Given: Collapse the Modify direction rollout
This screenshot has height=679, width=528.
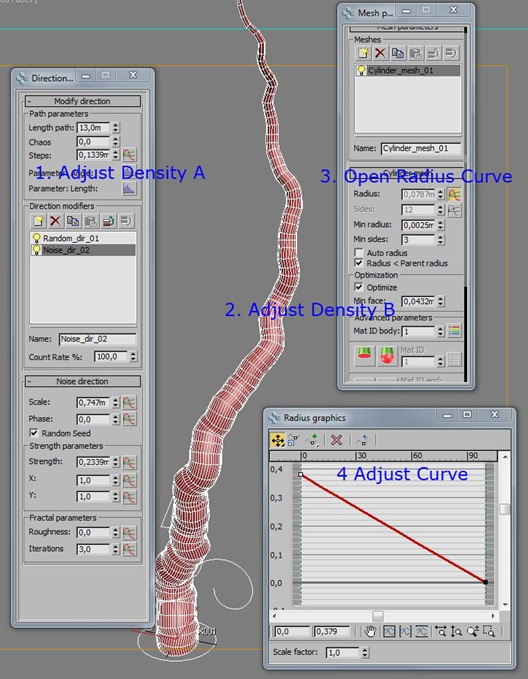Looking at the screenshot, I should tap(82, 101).
